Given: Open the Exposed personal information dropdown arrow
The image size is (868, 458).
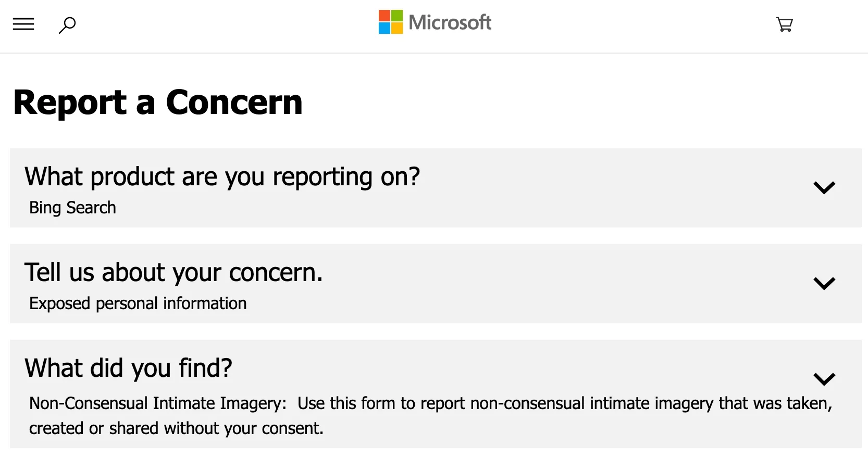Looking at the screenshot, I should point(825,284).
